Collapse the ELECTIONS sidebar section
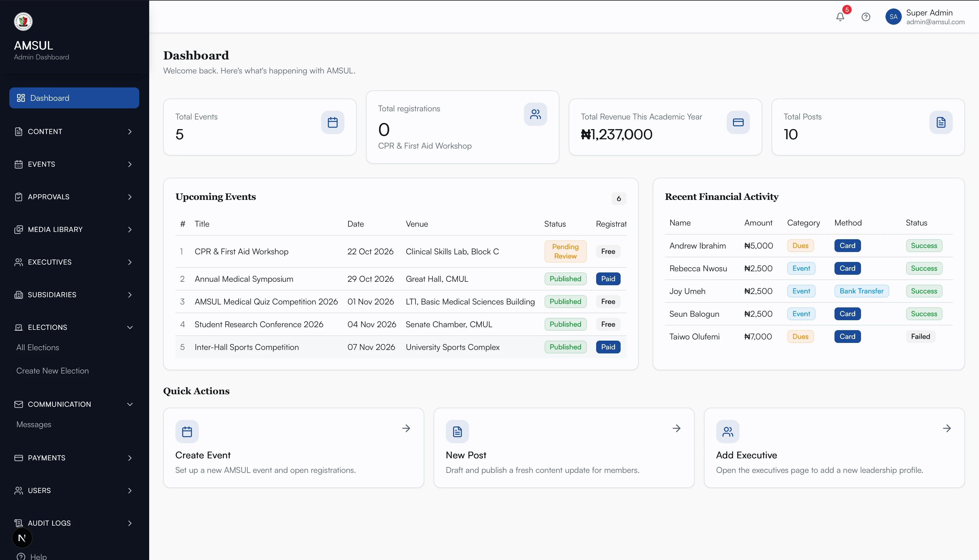Screen dimensions: 979x560 pos(74,327)
